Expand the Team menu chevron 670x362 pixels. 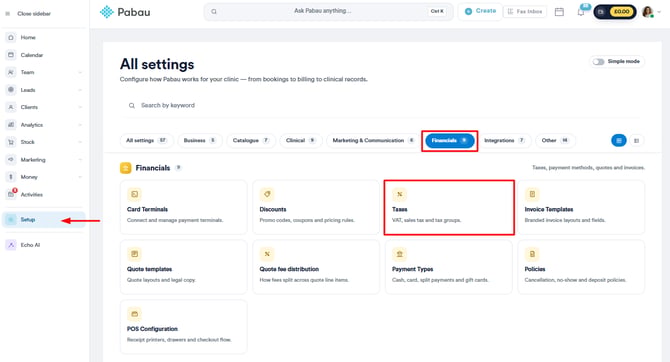[x=80, y=73]
